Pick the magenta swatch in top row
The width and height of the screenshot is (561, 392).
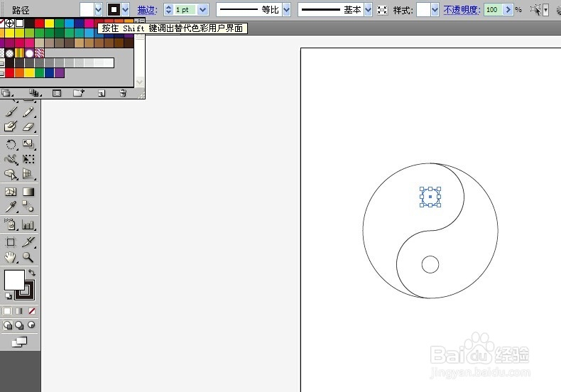(89, 23)
